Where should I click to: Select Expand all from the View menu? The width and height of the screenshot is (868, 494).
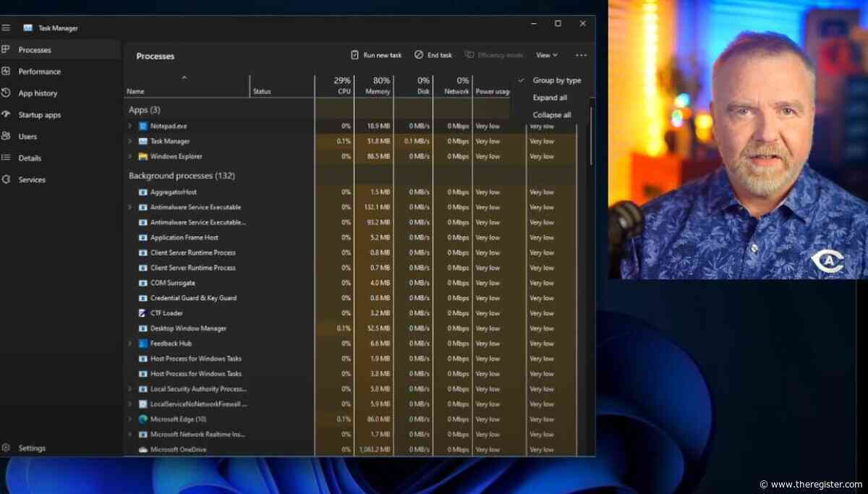[x=550, y=98]
